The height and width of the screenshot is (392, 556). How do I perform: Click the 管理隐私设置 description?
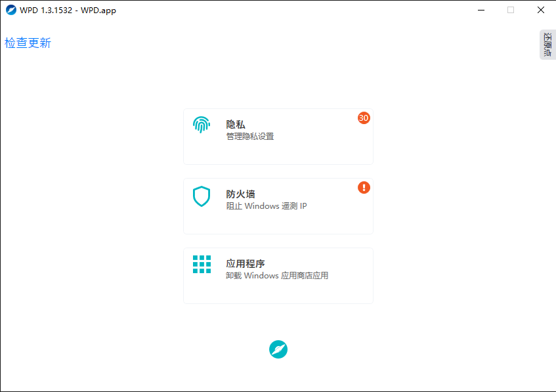250,136
